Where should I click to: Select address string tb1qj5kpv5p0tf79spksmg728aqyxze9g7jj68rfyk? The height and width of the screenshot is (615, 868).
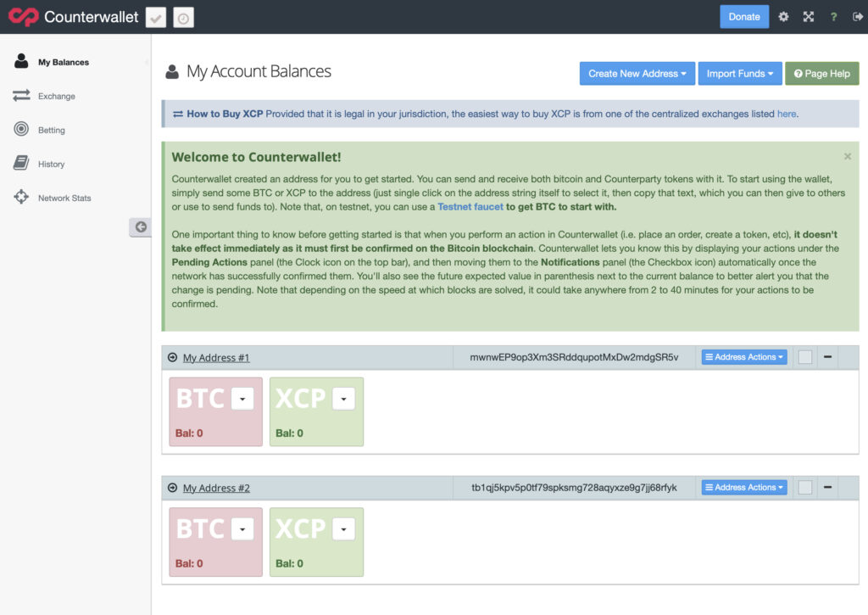click(574, 488)
